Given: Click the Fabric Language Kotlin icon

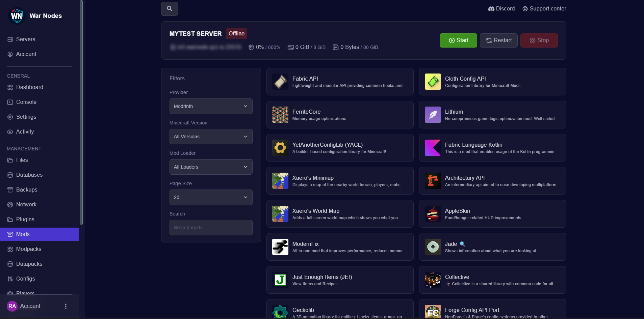Looking at the screenshot, I should (x=433, y=148).
